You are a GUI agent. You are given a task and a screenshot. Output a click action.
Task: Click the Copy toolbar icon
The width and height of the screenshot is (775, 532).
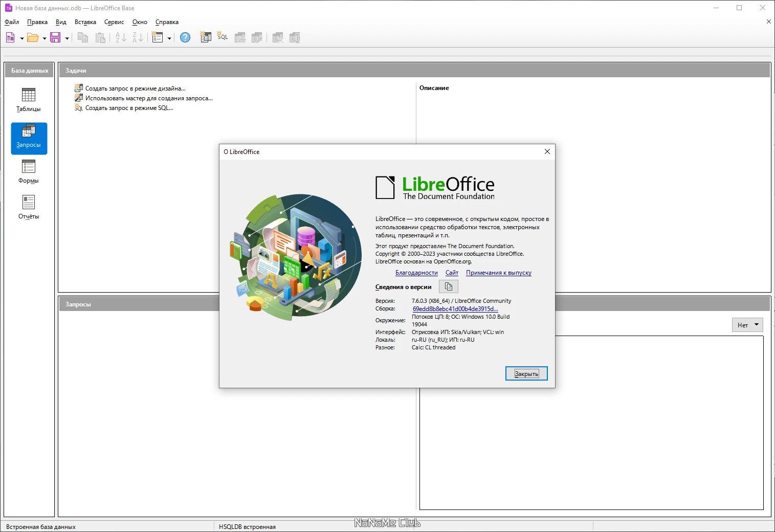pos(83,37)
